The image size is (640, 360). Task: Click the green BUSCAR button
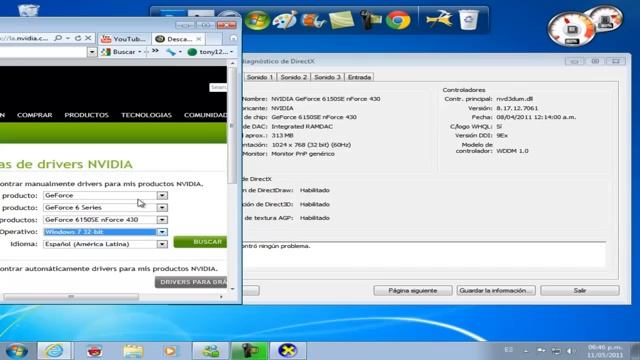200,242
